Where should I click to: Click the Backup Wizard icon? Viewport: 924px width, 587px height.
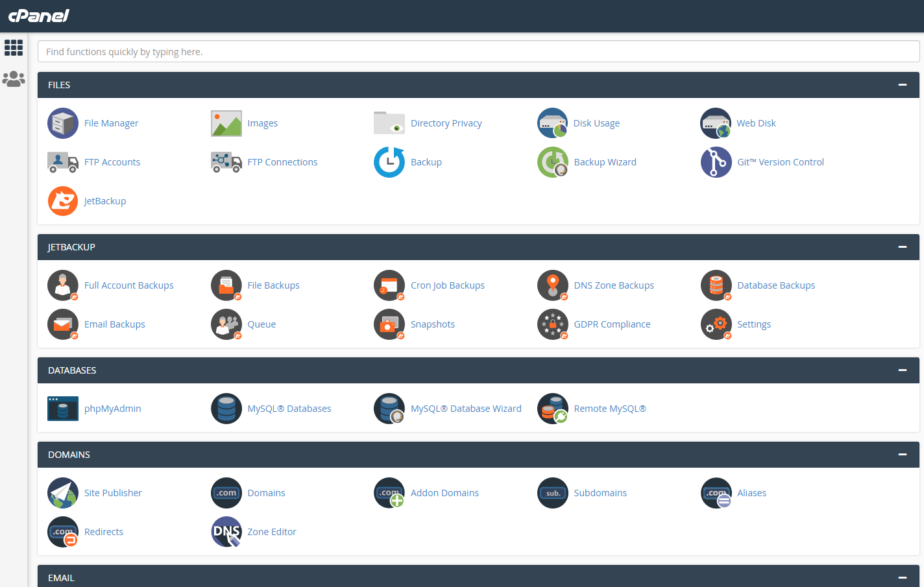pos(553,162)
